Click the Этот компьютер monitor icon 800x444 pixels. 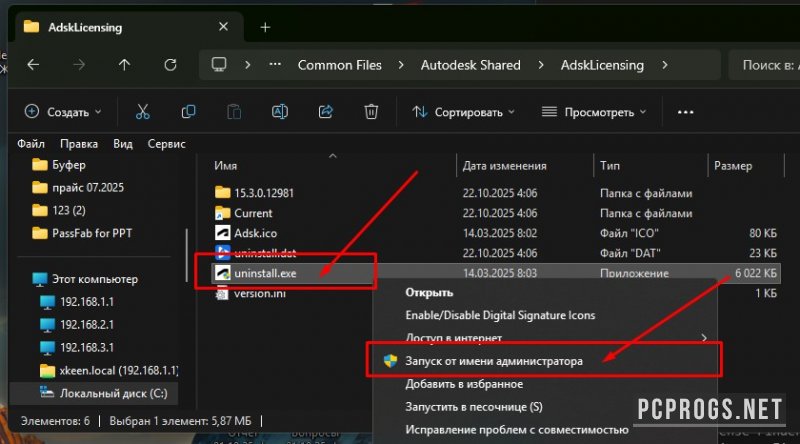(39, 279)
